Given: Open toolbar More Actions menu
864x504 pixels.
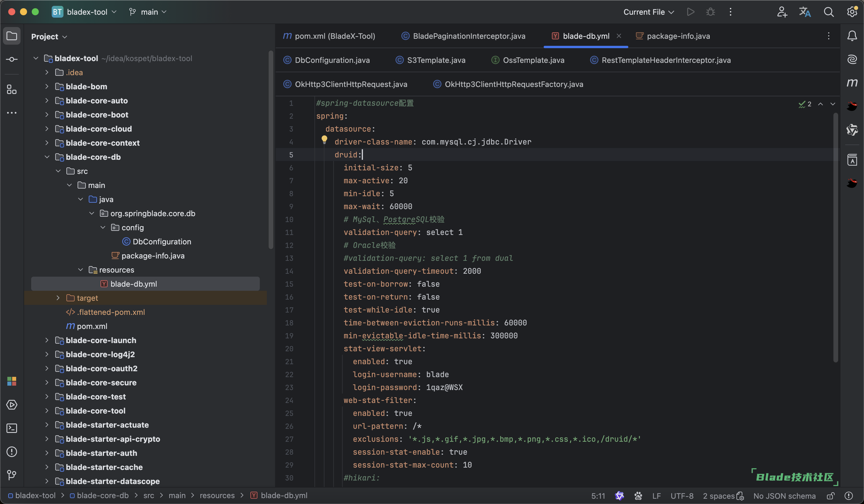Looking at the screenshot, I should point(730,12).
